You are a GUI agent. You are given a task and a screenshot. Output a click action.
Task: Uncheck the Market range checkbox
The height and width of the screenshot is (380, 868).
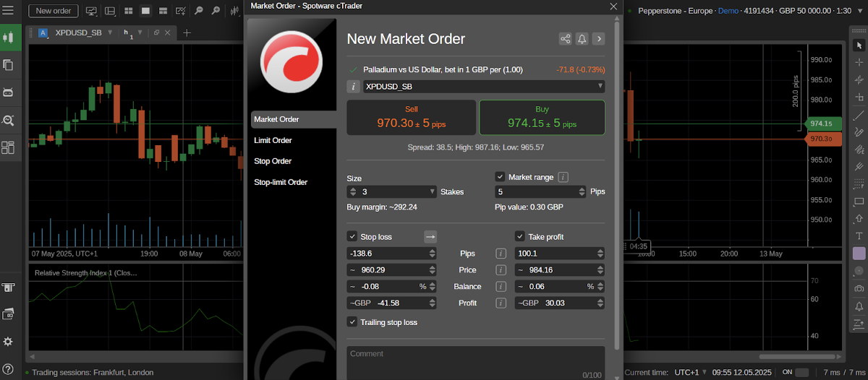[x=500, y=176]
